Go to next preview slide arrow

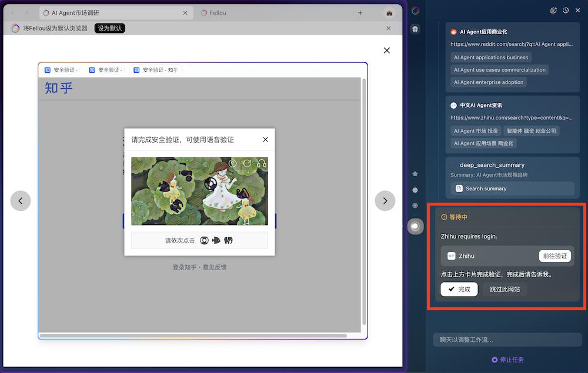pyautogui.click(x=385, y=201)
